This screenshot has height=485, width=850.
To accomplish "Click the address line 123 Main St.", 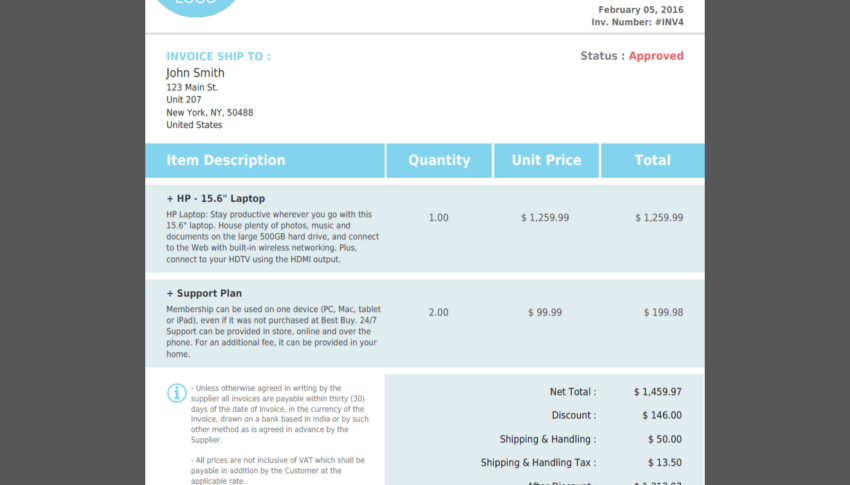I will point(192,87).
